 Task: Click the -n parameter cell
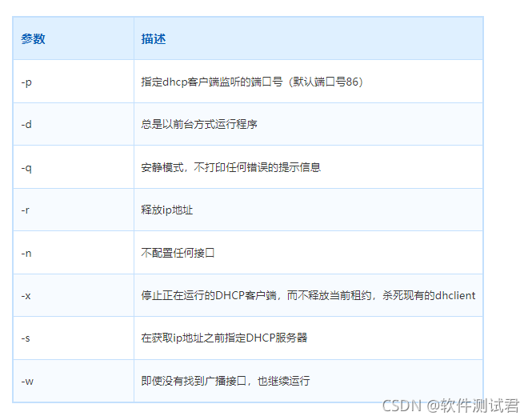74,253
